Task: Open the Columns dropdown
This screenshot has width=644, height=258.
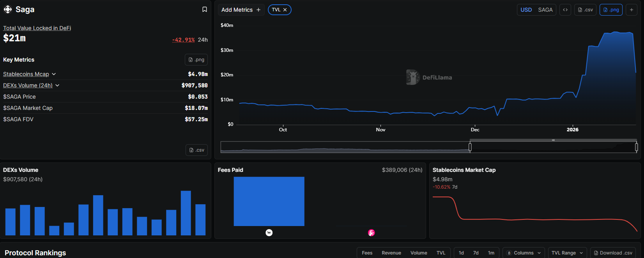Action: tap(524, 253)
